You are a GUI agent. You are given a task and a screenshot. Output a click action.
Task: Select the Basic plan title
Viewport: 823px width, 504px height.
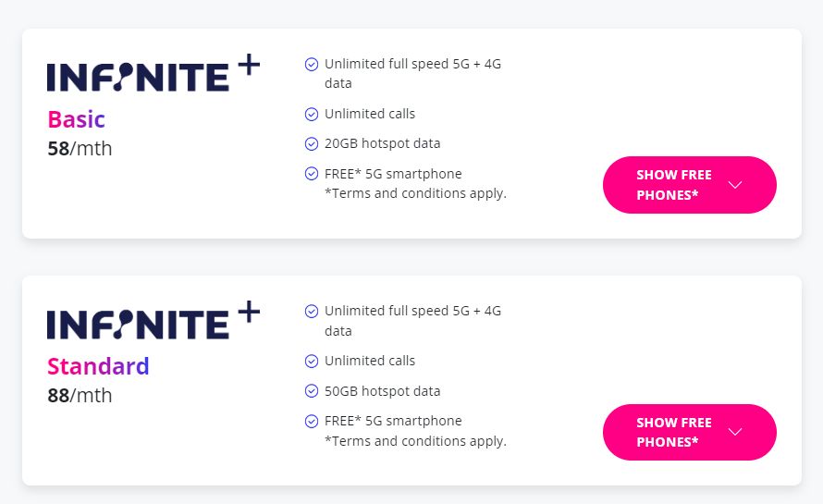[x=77, y=119]
